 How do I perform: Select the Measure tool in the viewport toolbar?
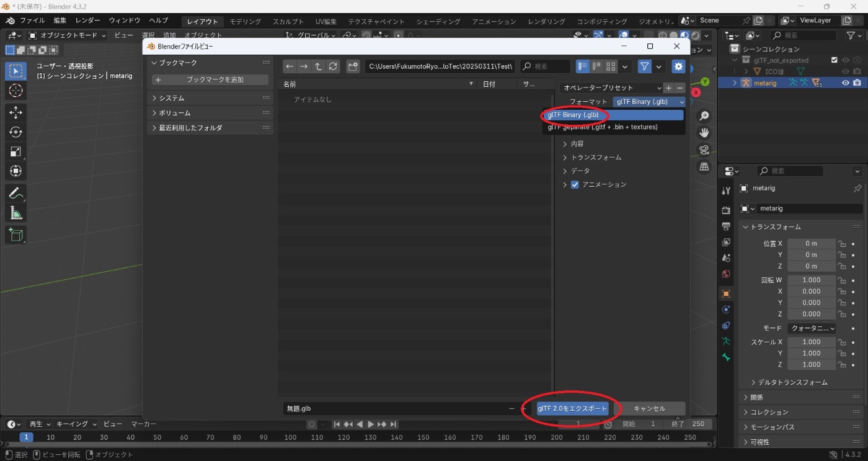pos(16,213)
